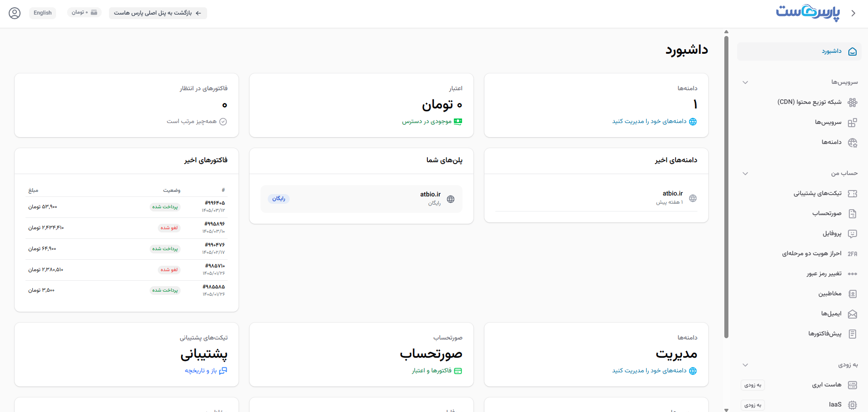
Task: Click the 2FA icon in sidebar
Action: pos(852,254)
